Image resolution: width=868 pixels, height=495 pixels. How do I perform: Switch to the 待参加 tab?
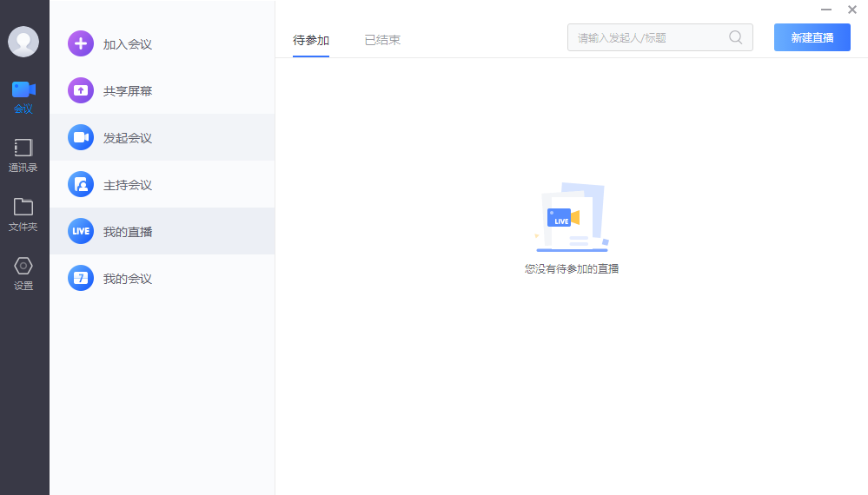pos(311,40)
